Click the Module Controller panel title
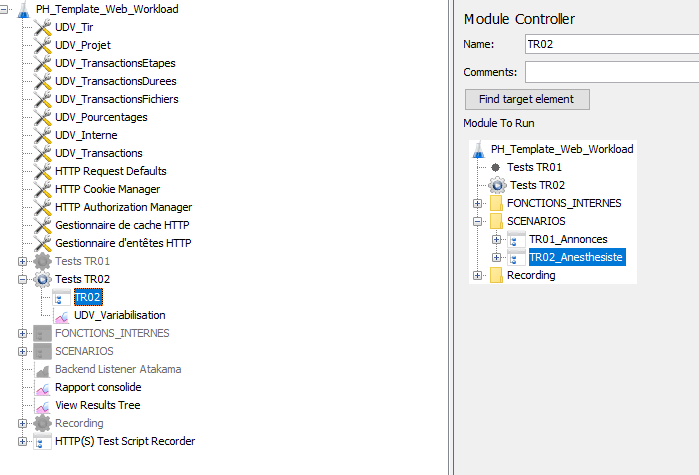The width and height of the screenshot is (699, 475). 519,19
